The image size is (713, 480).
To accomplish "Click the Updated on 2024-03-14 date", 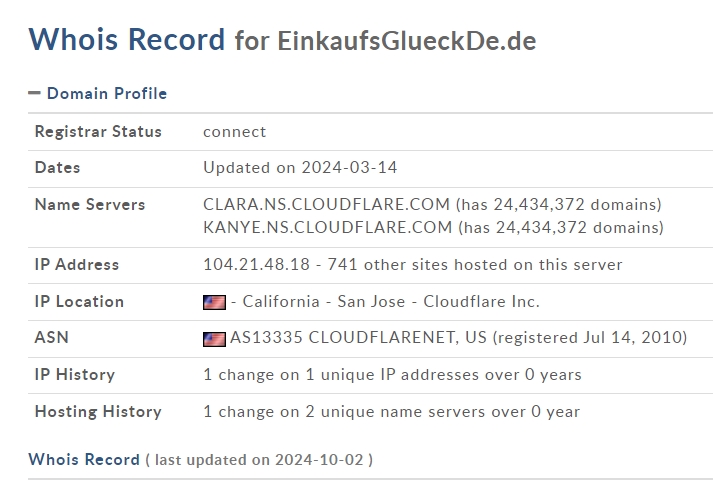I will click(x=300, y=167).
